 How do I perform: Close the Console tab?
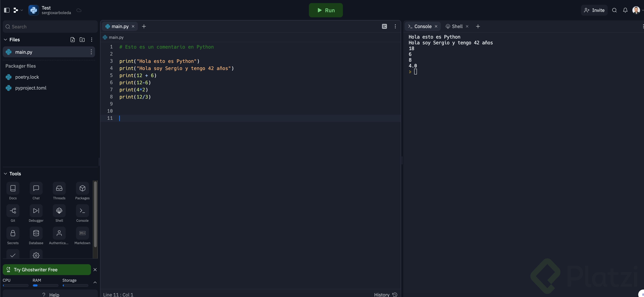pos(436,26)
